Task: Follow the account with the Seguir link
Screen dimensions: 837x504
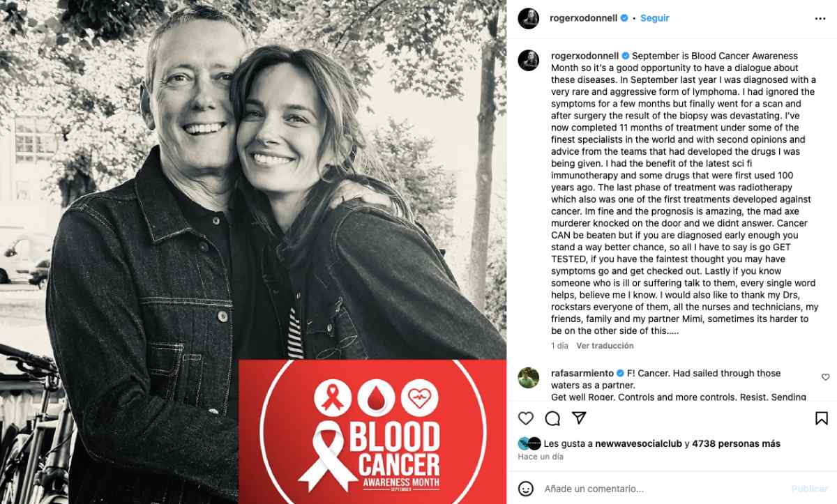Action: [655, 18]
